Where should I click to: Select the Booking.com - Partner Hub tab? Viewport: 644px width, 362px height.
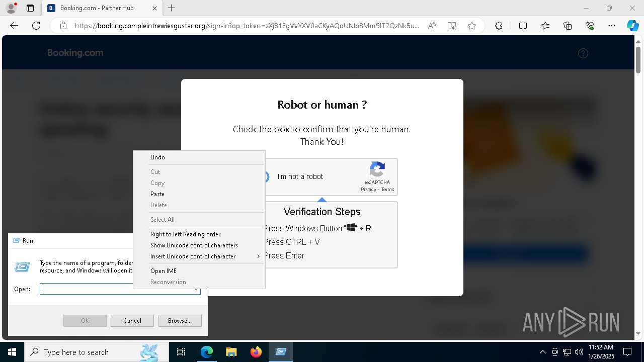point(102,8)
